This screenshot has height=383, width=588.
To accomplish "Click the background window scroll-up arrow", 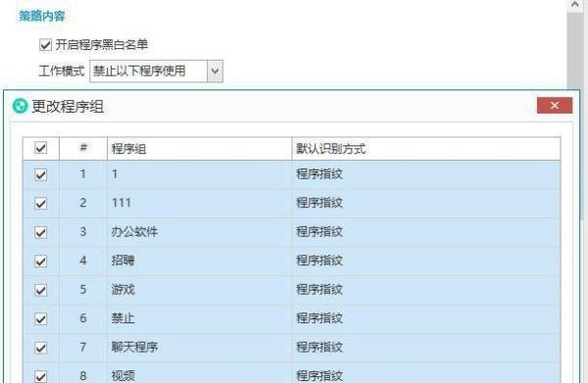I will click(575, 5).
